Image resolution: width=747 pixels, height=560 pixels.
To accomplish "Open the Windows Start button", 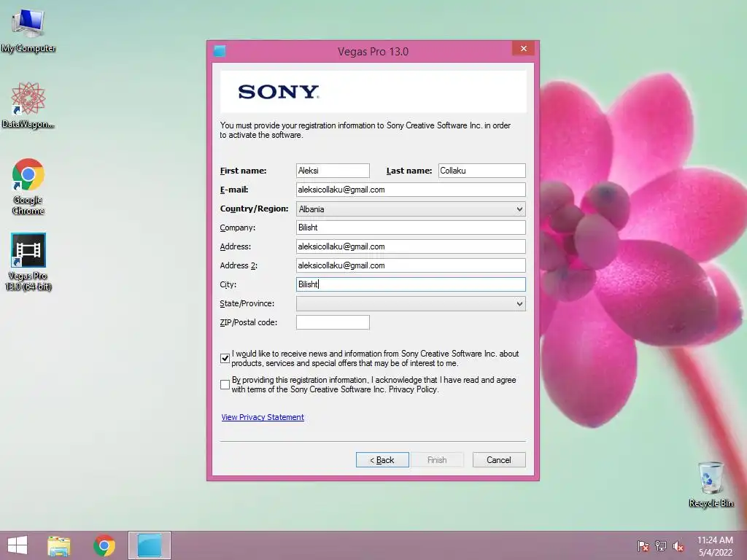I will pyautogui.click(x=18, y=545).
